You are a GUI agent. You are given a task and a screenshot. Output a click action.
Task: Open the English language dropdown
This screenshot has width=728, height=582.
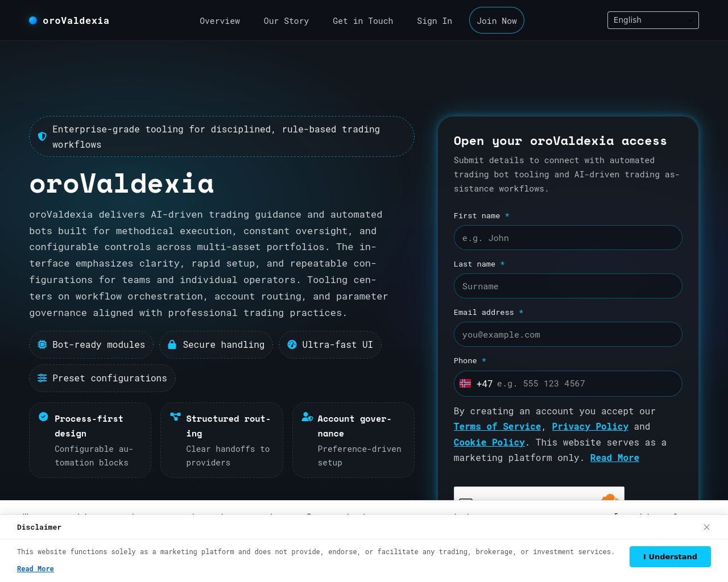pos(653,20)
